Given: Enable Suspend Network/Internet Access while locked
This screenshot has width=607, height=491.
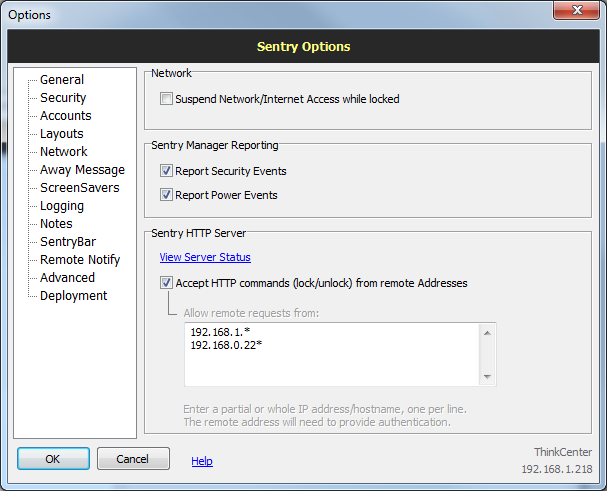Looking at the screenshot, I should pyautogui.click(x=166, y=99).
